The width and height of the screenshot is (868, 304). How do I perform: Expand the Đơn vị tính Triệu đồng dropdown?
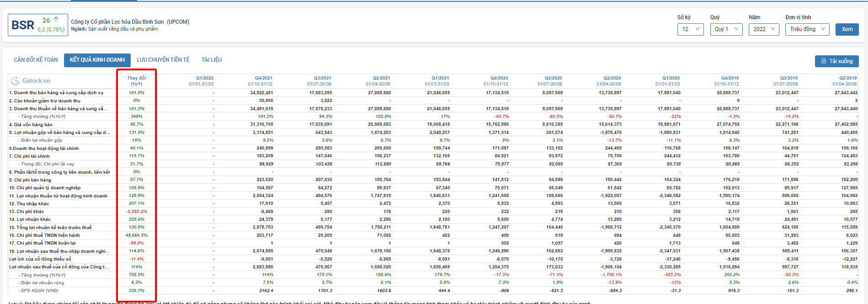[807, 29]
